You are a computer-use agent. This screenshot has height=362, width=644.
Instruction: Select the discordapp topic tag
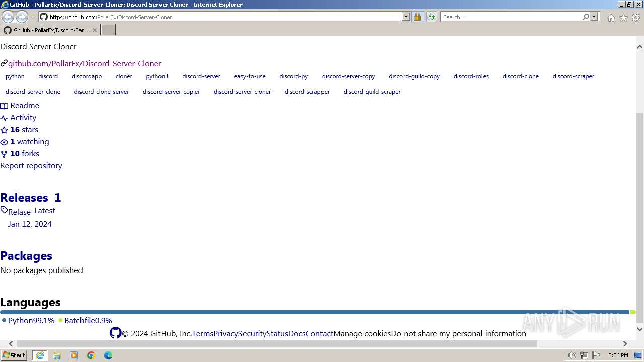[x=87, y=76]
